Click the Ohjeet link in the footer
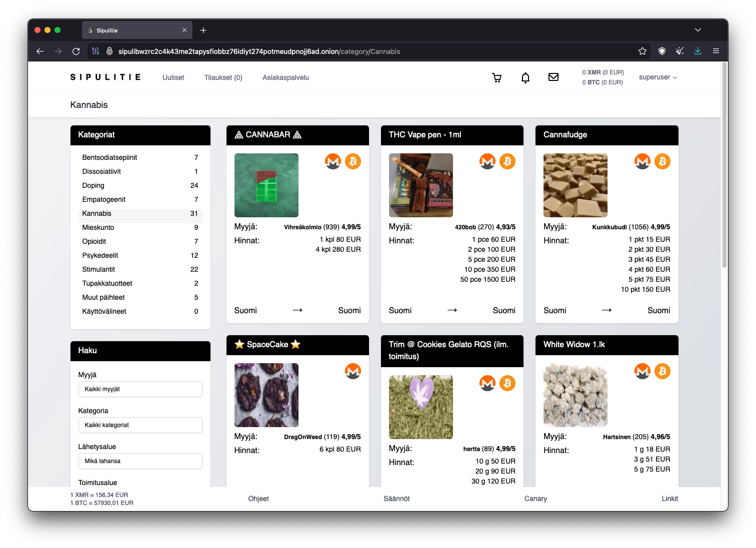The image size is (756, 548). (x=258, y=499)
